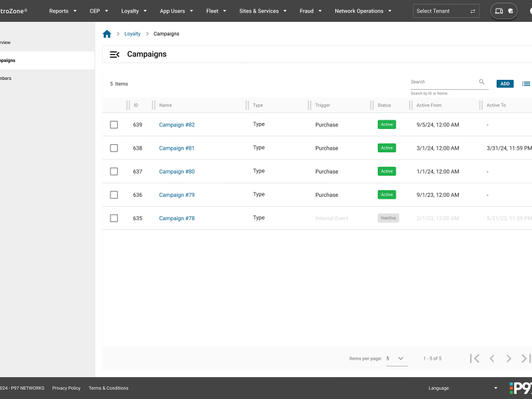Screen dimensions: 532x399
Task: Click the home breadcrumb icon
Action: coord(106,33)
